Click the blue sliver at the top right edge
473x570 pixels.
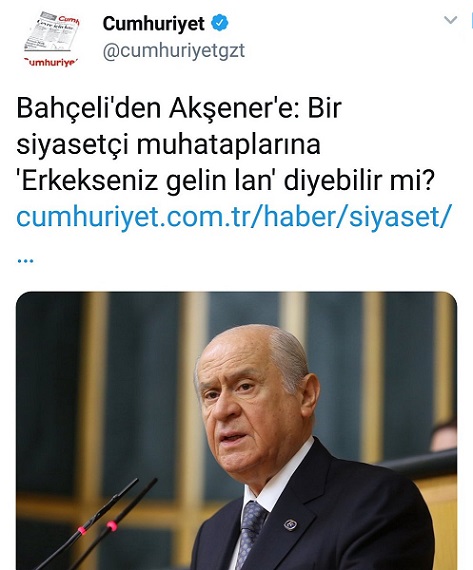tap(471, 19)
